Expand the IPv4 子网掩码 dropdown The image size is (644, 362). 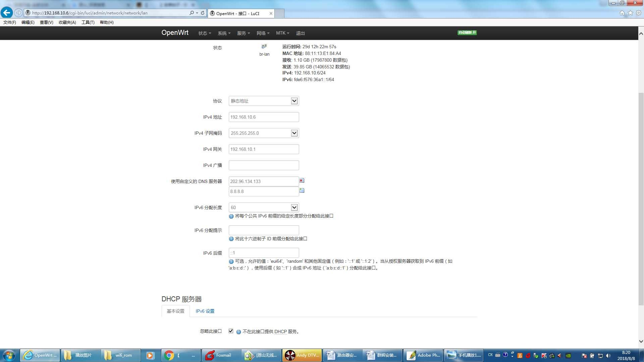click(294, 133)
